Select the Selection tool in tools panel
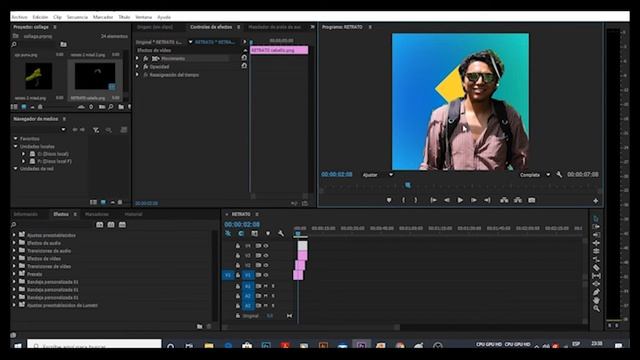 pyautogui.click(x=596, y=218)
